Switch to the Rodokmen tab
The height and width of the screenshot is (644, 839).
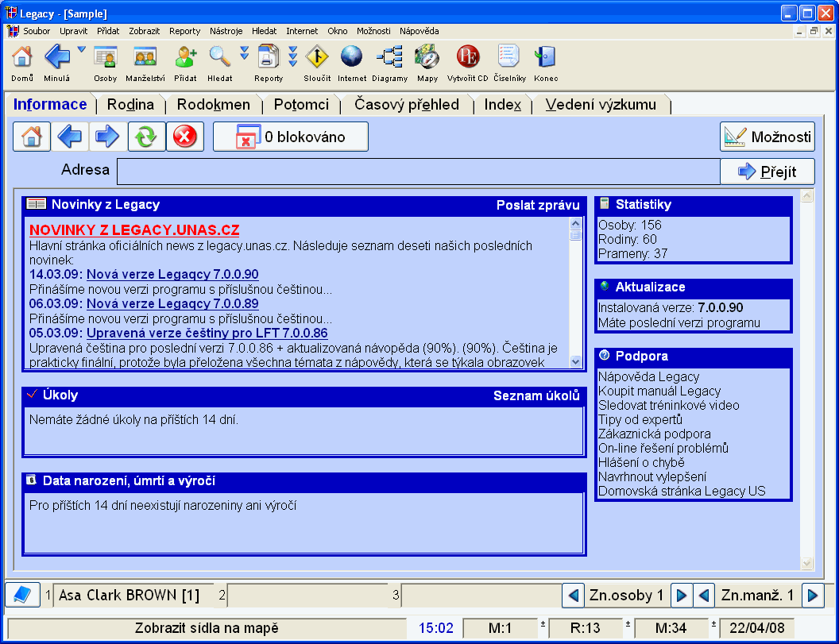[213, 105]
